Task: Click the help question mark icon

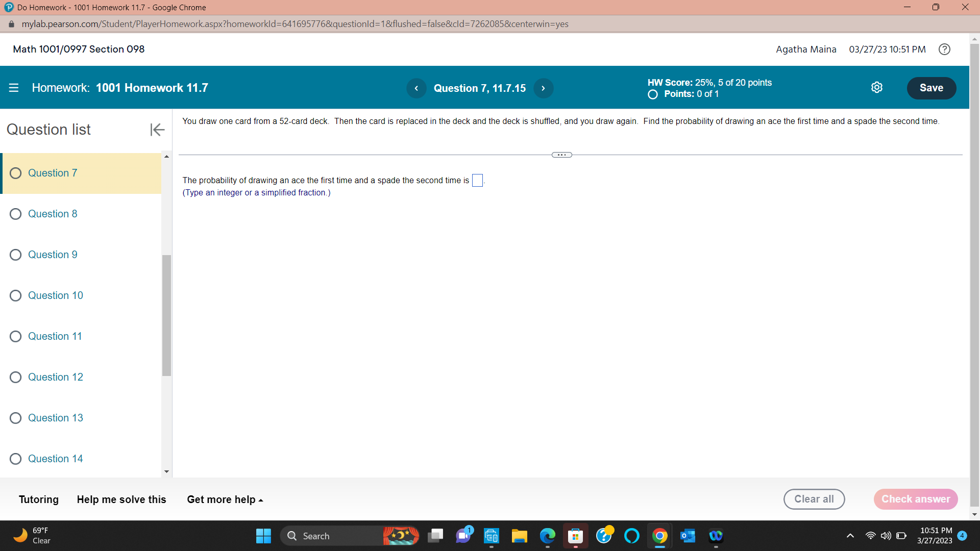Action: [x=944, y=49]
